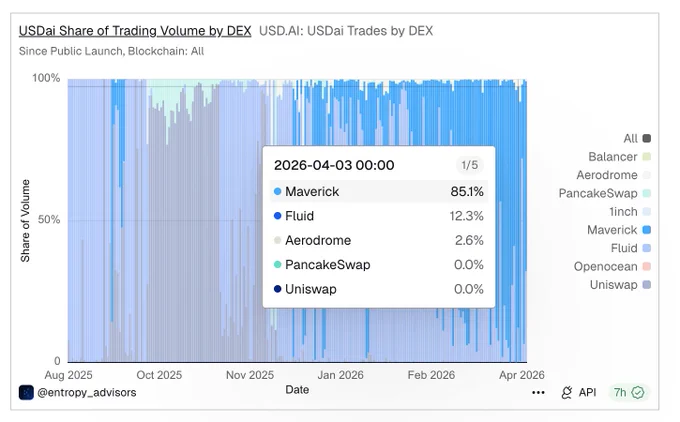Image resolution: width=680 pixels, height=422 pixels.
Task: Select the Maverick 85.1% tooltip row
Action: pos(379,191)
